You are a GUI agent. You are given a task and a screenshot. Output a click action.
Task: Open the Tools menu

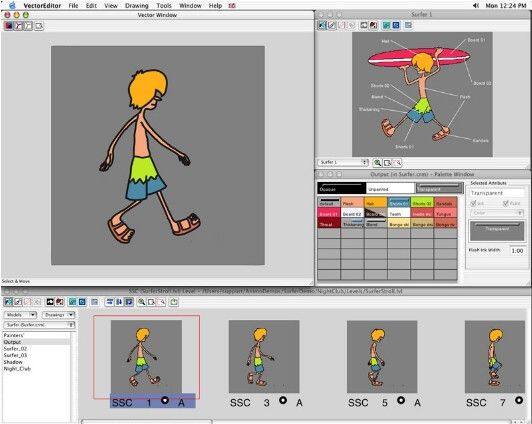click(x=164, y=6)
